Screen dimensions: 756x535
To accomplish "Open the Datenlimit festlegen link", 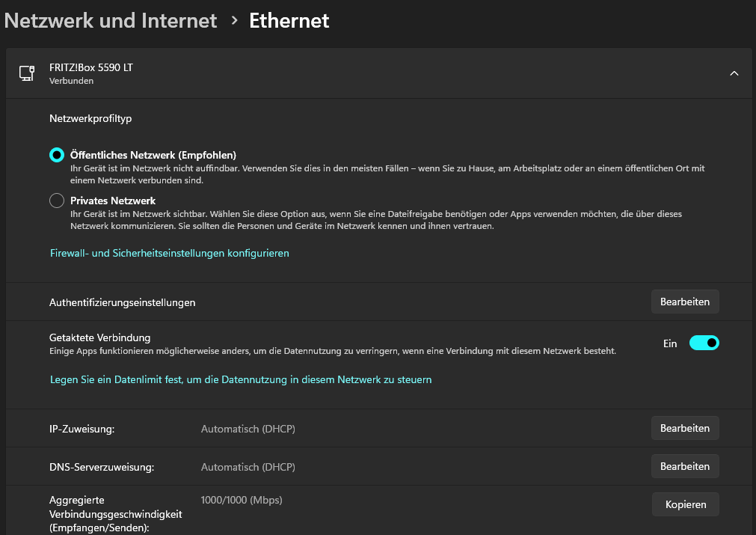I will pos(241,379).
